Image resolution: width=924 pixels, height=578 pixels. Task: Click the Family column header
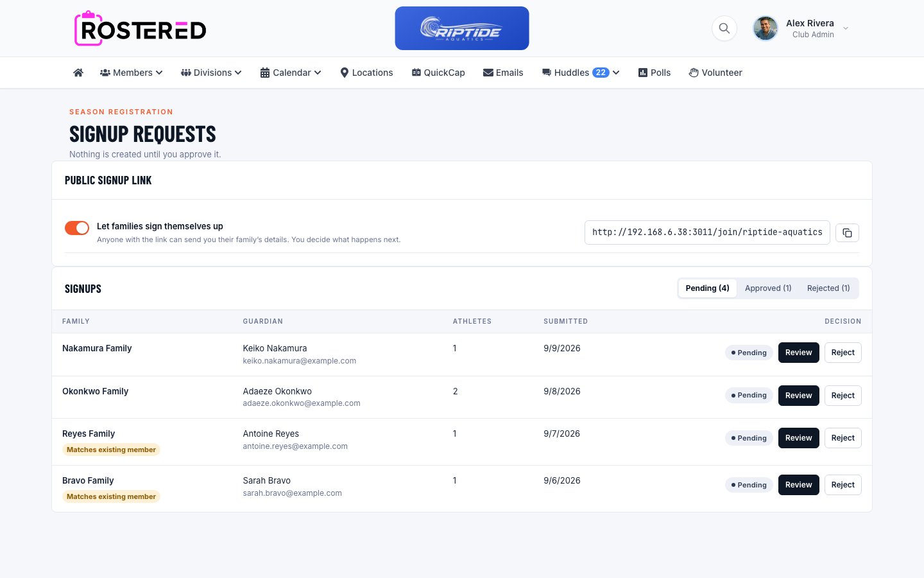click(x=76, y=321)
